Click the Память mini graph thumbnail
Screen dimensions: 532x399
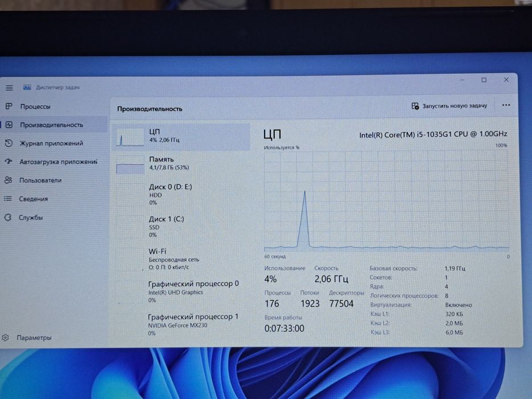click(130, 165)
